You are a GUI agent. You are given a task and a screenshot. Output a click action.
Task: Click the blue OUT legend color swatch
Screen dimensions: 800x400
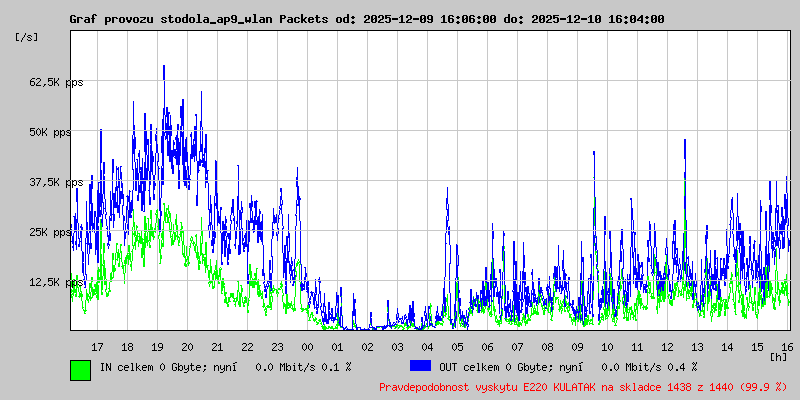tap(420, 366)
